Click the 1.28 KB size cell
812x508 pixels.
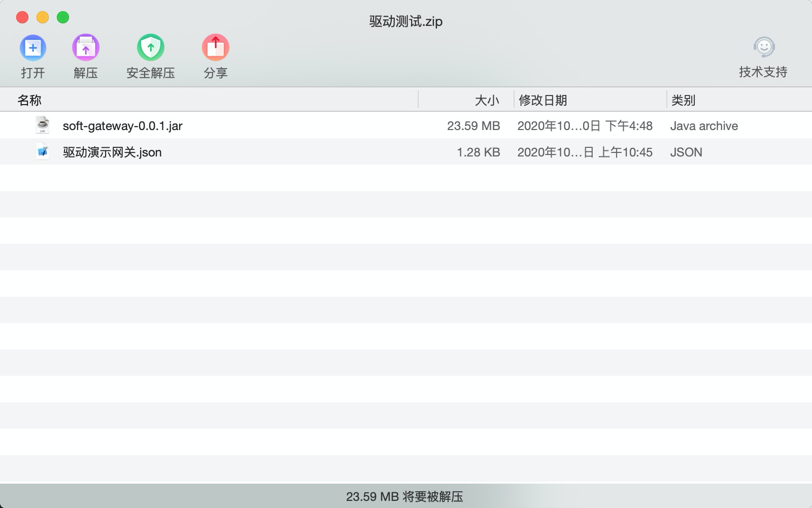[x=478, y=152]
